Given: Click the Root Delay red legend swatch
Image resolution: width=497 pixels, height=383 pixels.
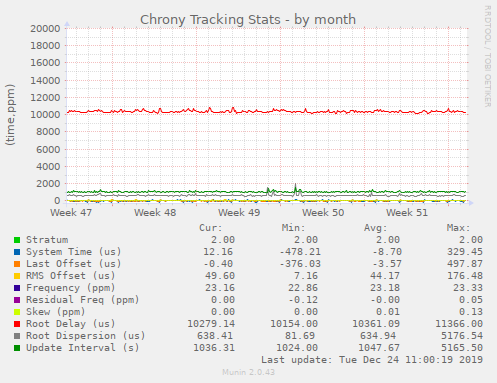Looking at the screenshot, I should (x=17, y=324).
